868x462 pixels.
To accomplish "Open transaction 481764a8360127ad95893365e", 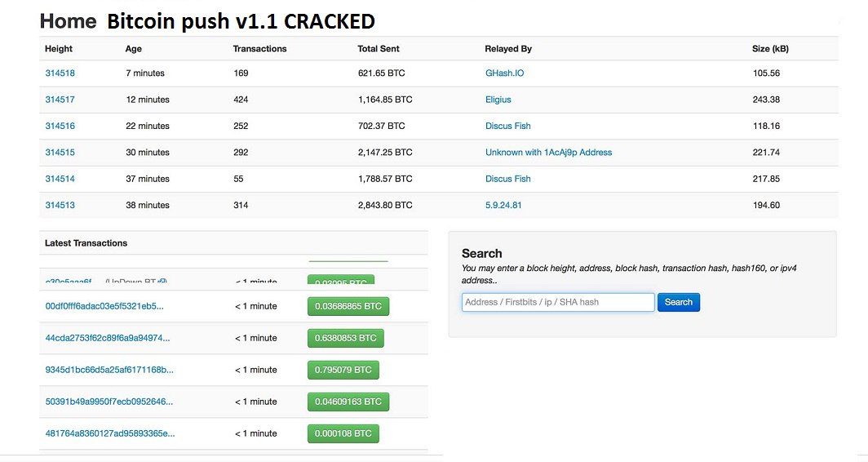I will tap(110, 433).
